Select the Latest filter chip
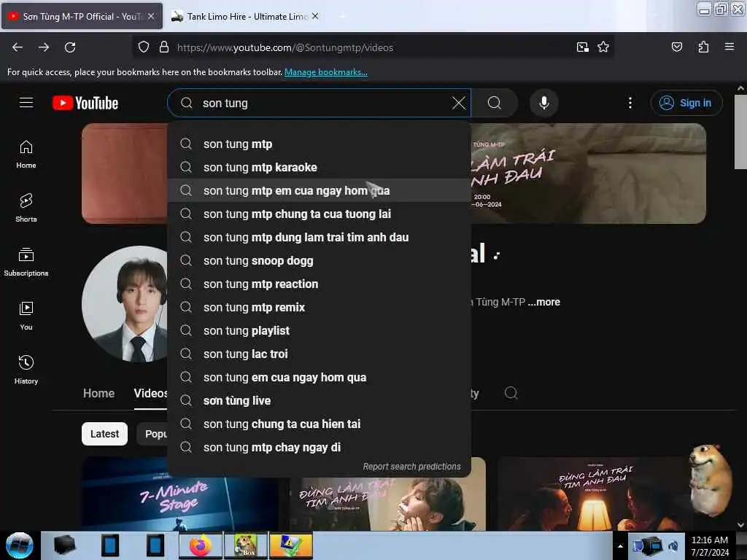747x560 pixels. coord(104,434)
